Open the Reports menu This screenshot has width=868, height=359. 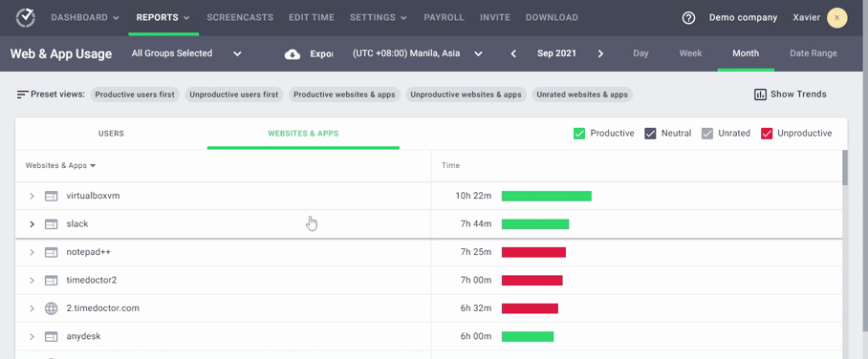click(163, 18)
